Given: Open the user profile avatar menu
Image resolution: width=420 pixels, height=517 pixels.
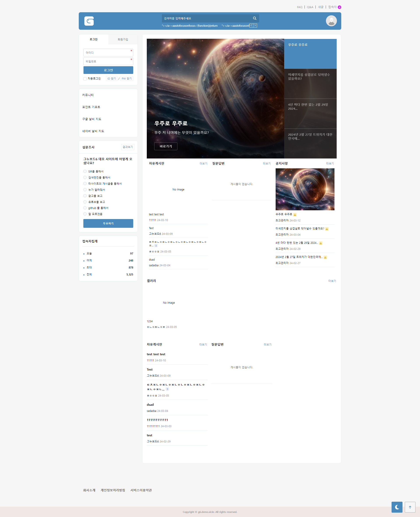Looking at the screenshot, I should click(331, 21).
